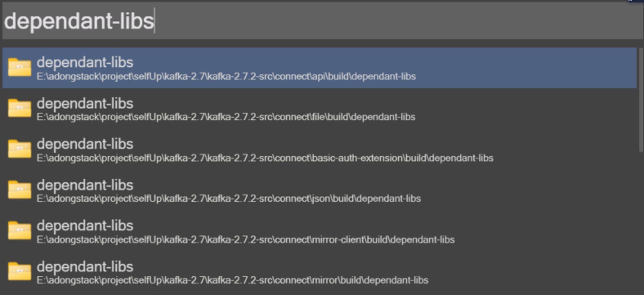644x295 pixels.
Task: Click path ending connect\api\build\dependant-libs
Action: [x=226, y=77]
